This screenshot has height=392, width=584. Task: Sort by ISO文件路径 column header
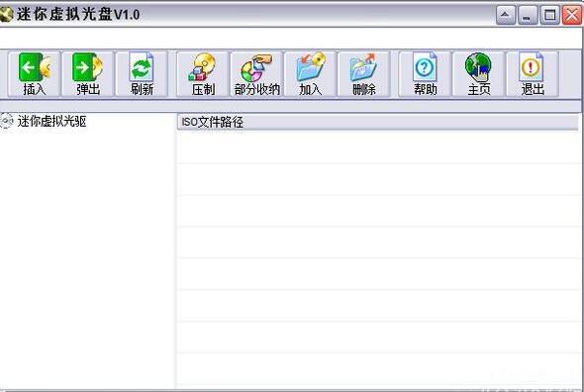click(x=378, y=122)
